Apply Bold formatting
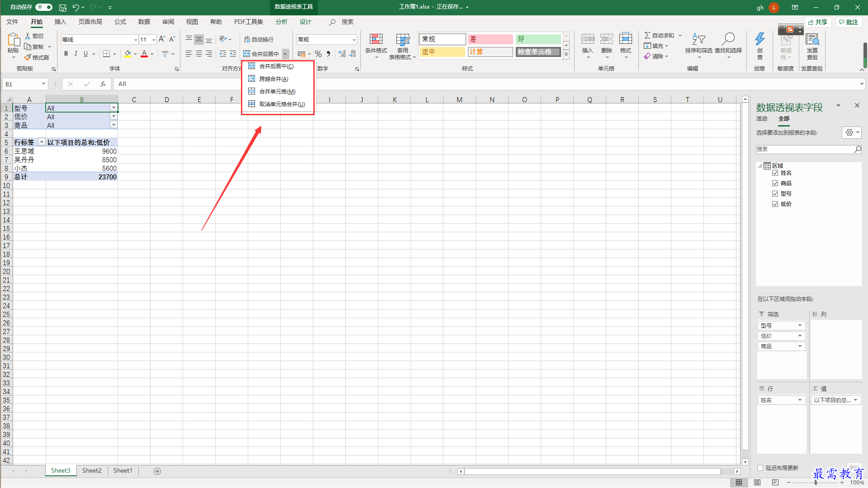This screenshot has width=868, height=488. click(66, 54)
